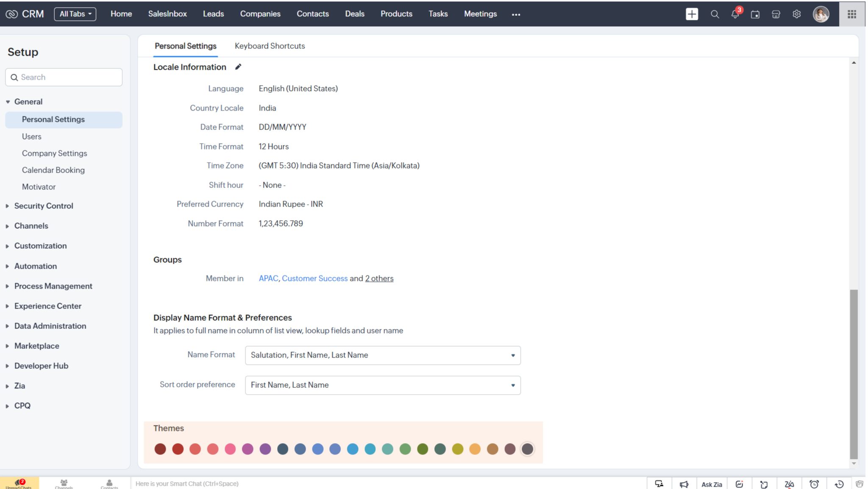Click inside the Setup search field
Image resolution: width=868 pixels, height=489 pixels.
tap(64, 77)
